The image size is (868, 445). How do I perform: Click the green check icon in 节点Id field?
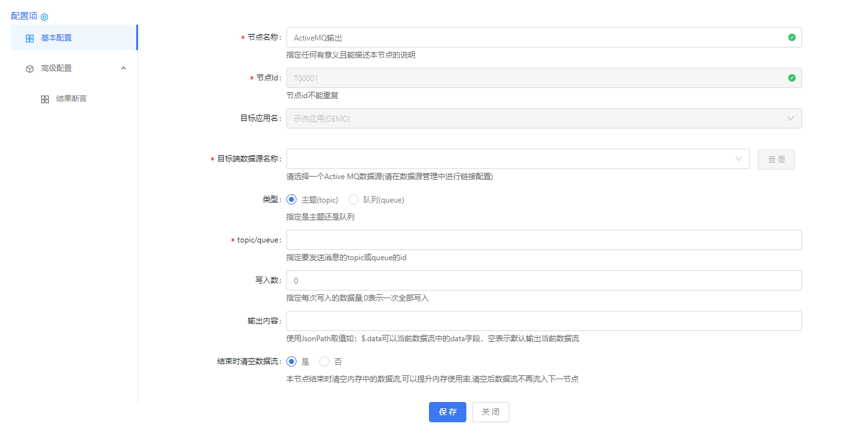(791, 78)
